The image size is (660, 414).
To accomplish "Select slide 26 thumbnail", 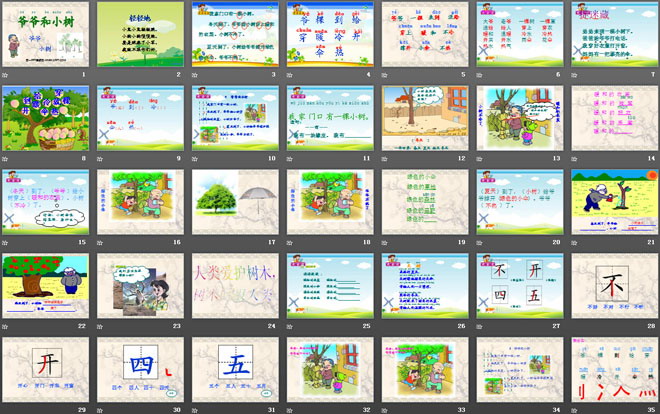I will [x=425, y=286].
